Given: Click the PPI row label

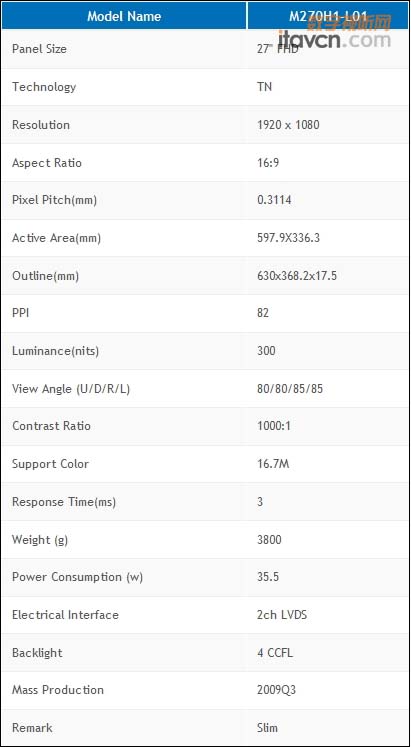Looking at the screenshot, I should coord(20,313).
